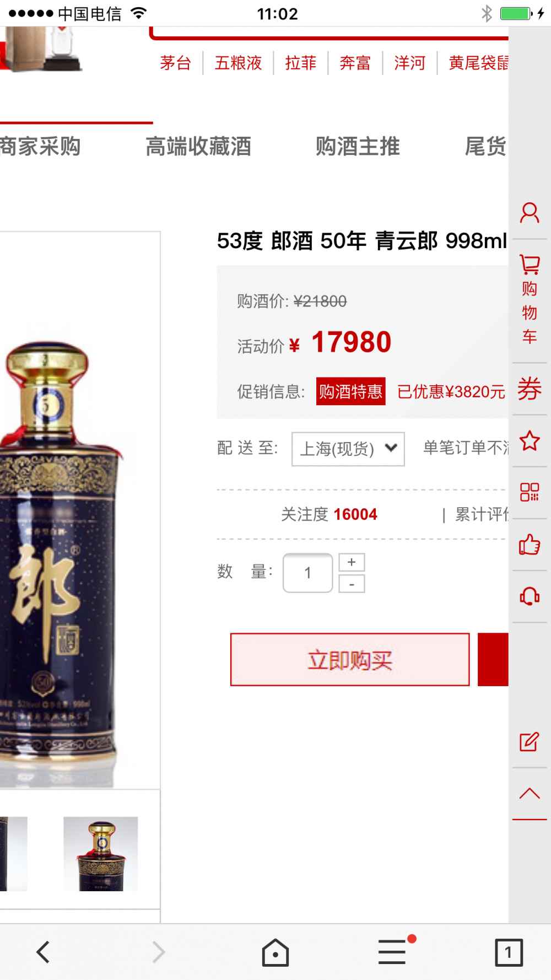Viewport: 551px width, 980px height.
Task: Increase quantity with the plus button
Action: (352, 562)
